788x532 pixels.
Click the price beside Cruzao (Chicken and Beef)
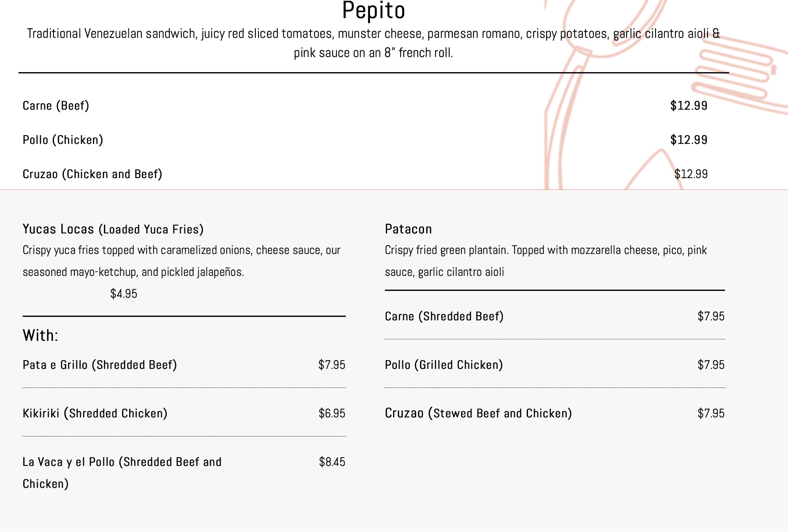(691, 174)
